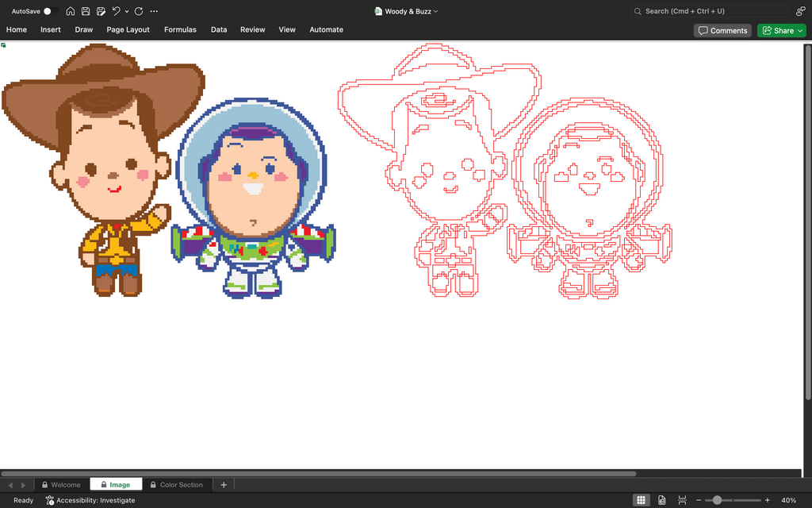Click the Undo arrow icon
This screenshot has width=812, height=508.
[x=117, y=11]
